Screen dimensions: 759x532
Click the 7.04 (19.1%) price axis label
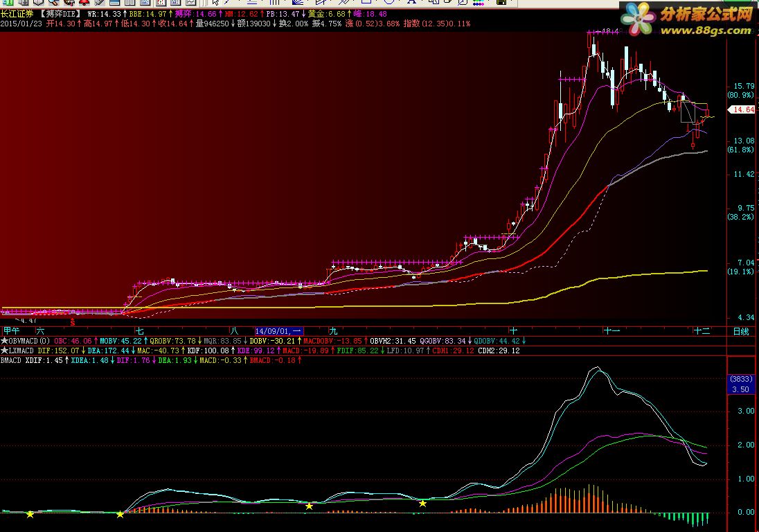(742, 267)
